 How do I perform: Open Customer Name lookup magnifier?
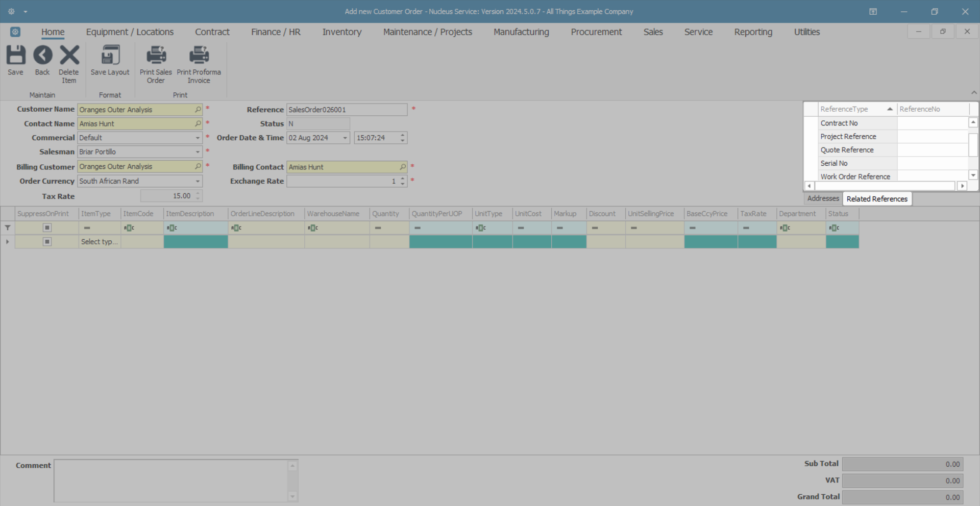pos(198,110)
